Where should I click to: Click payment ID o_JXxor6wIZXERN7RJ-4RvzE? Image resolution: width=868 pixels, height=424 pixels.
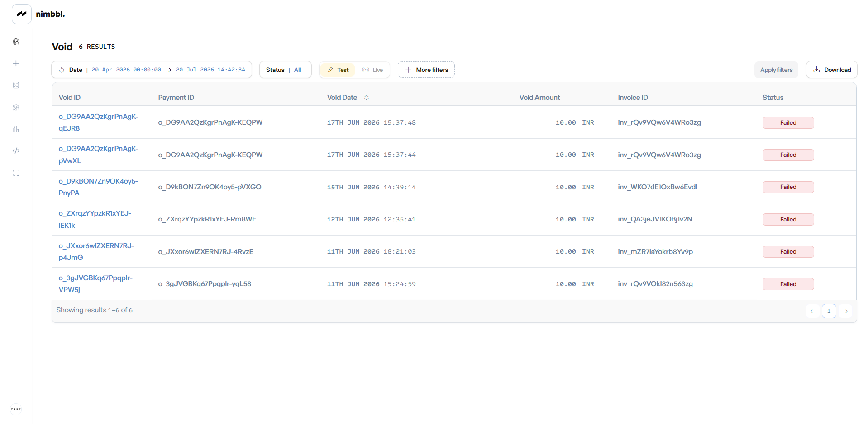tap(205, 252)
